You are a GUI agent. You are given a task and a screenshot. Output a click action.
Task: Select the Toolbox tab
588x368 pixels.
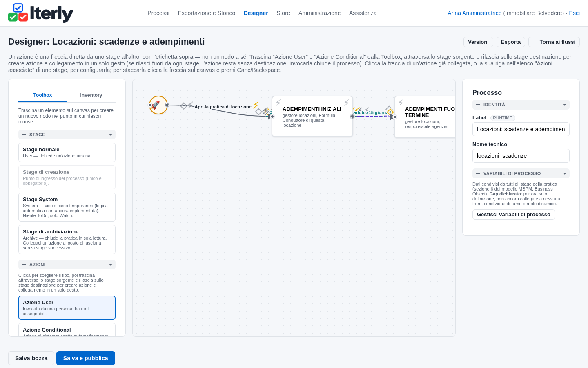coord(42,95)
